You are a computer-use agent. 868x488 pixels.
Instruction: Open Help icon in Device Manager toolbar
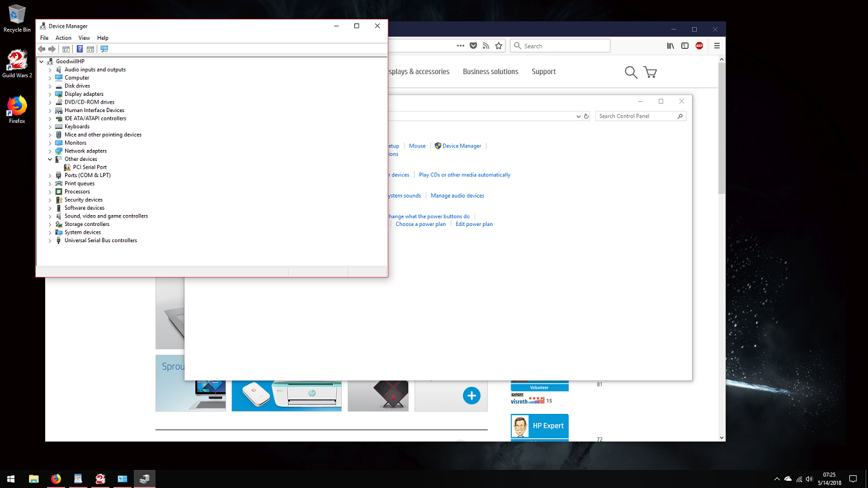pyautogui.click(x=80, y=49)
